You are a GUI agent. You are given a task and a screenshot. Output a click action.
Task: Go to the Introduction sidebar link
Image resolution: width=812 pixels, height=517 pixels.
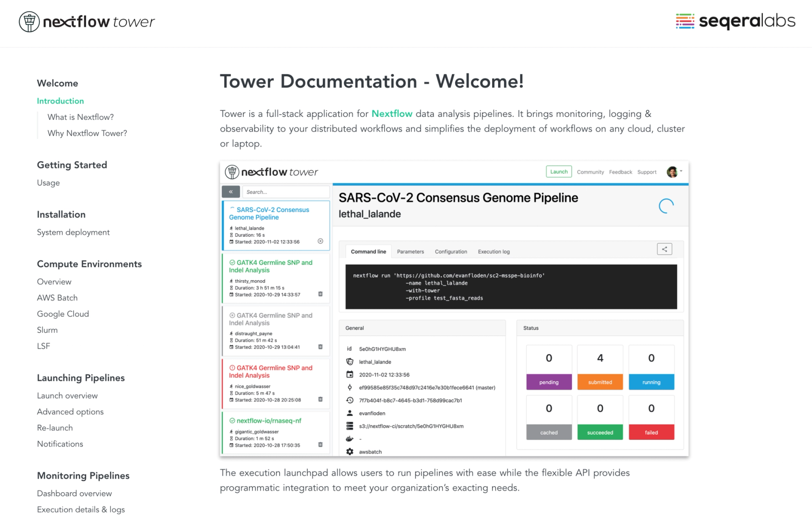(x=60, y=101)
